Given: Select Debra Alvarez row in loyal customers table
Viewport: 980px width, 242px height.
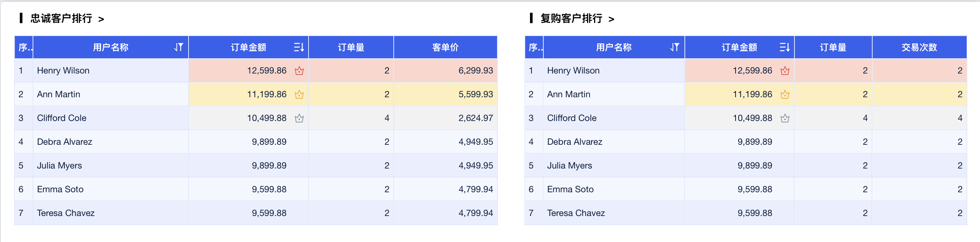Looking at the screenshot, I should tap(65, 142).
